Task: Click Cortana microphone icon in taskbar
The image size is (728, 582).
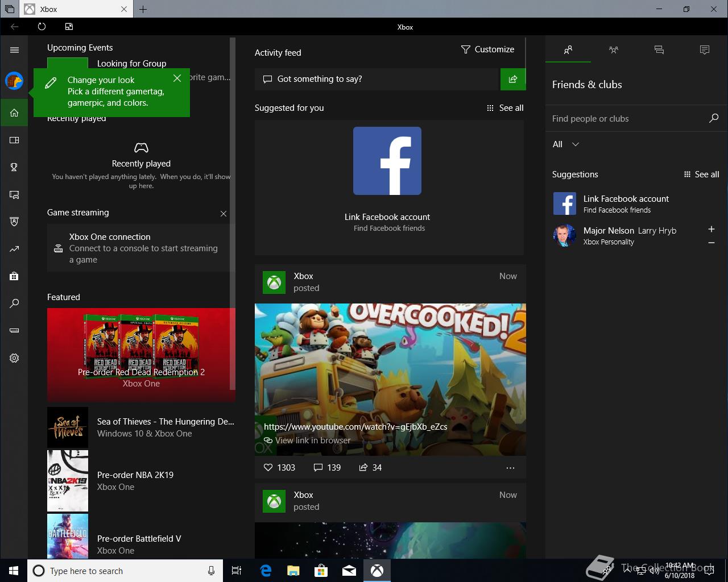Action: pos(211,571)
